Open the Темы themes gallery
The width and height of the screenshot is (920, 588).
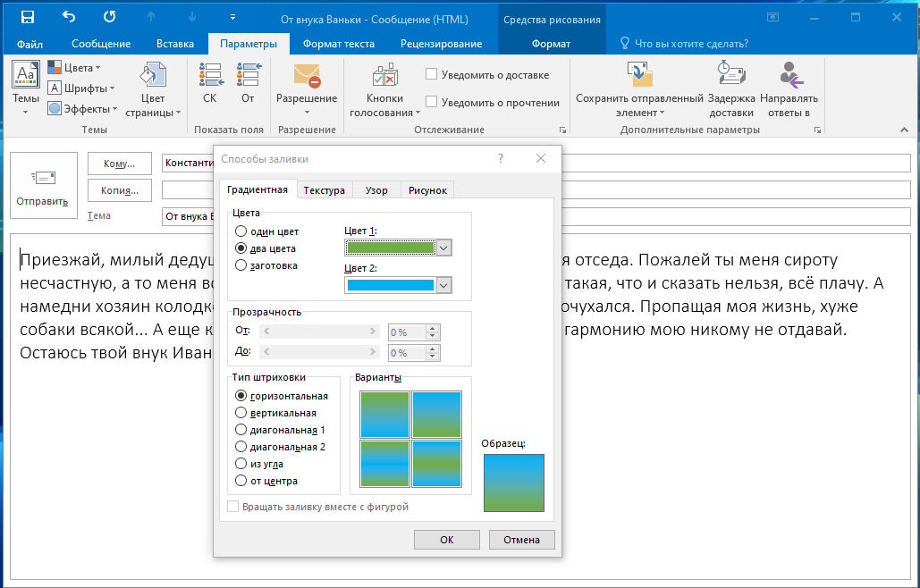coord(26,88)
